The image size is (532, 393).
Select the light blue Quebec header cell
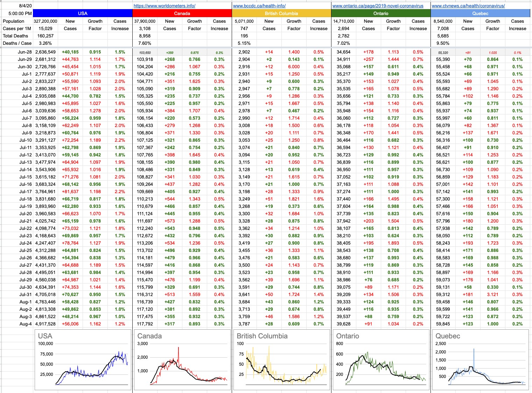(x=480, y=13)
